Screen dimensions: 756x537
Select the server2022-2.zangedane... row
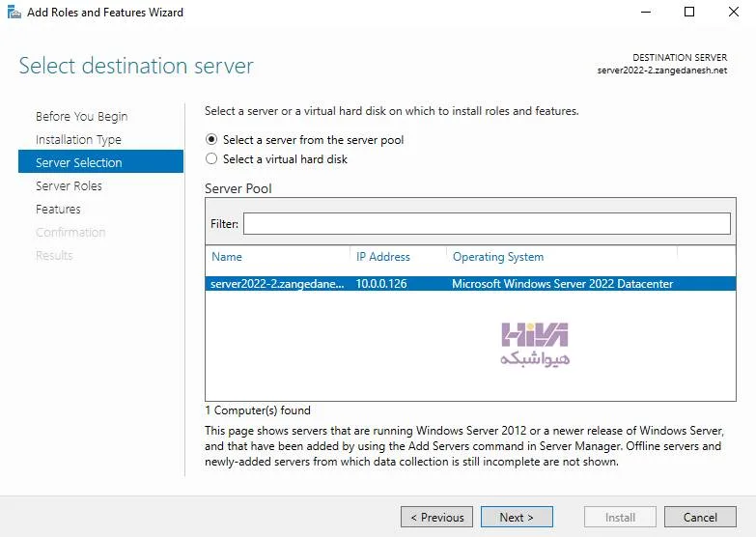coord(470,284)
